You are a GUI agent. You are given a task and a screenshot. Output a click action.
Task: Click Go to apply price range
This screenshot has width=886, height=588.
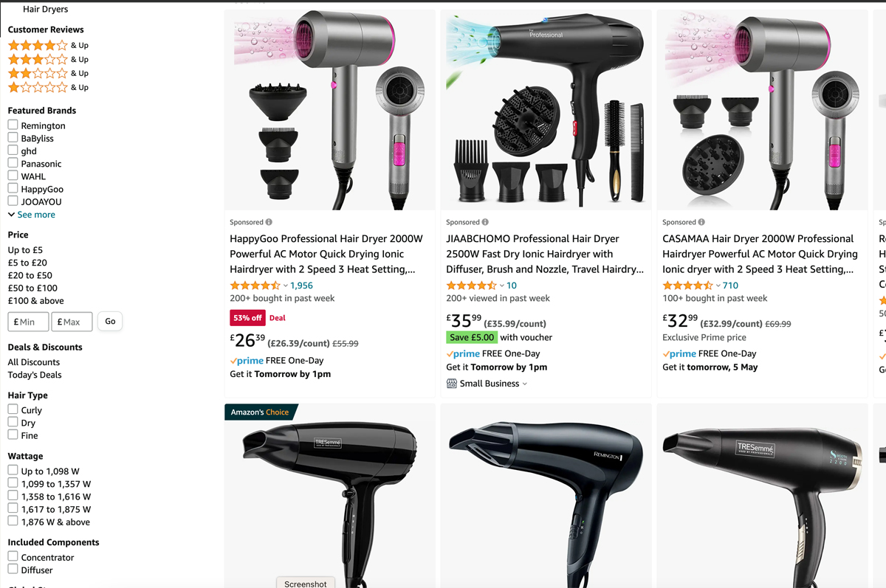tap(110, 322)
